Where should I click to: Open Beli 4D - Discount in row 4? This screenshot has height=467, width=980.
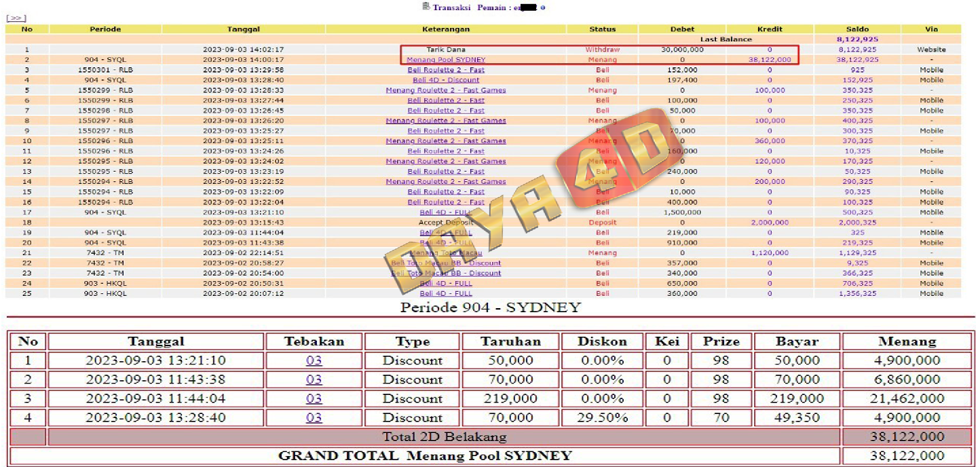click(x=446, y=80)
